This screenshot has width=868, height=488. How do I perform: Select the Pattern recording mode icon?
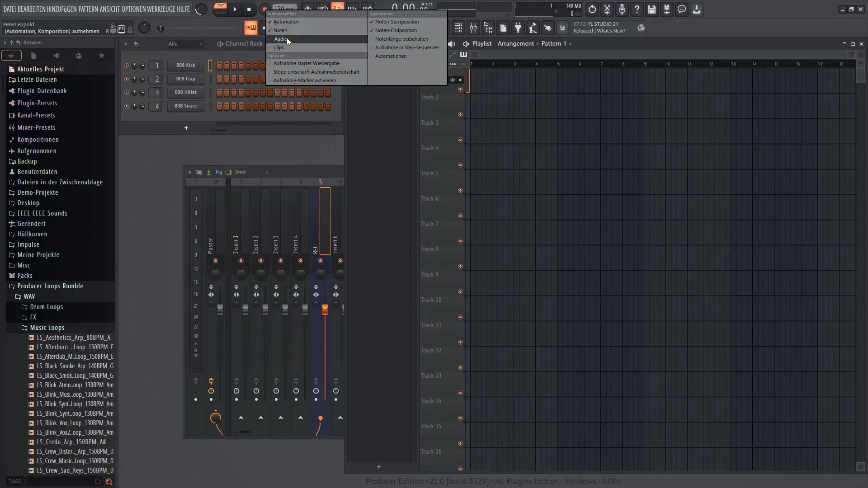(219, 8)
